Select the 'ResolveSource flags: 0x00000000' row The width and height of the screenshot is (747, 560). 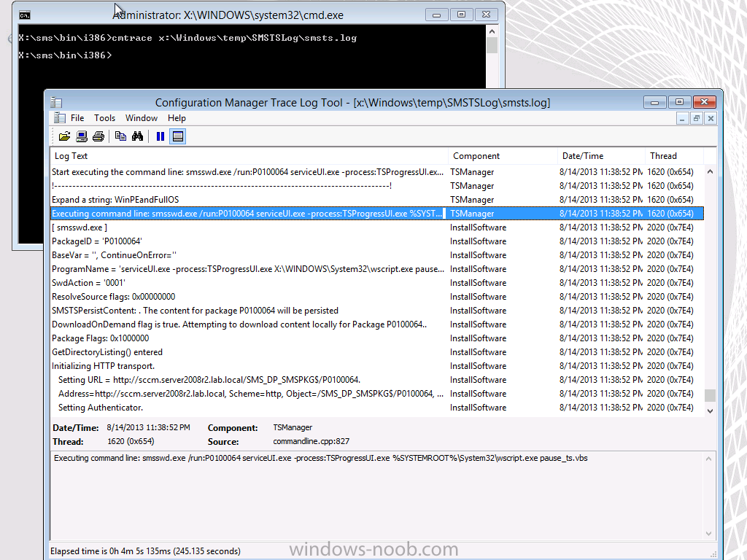tap(377, 296)
